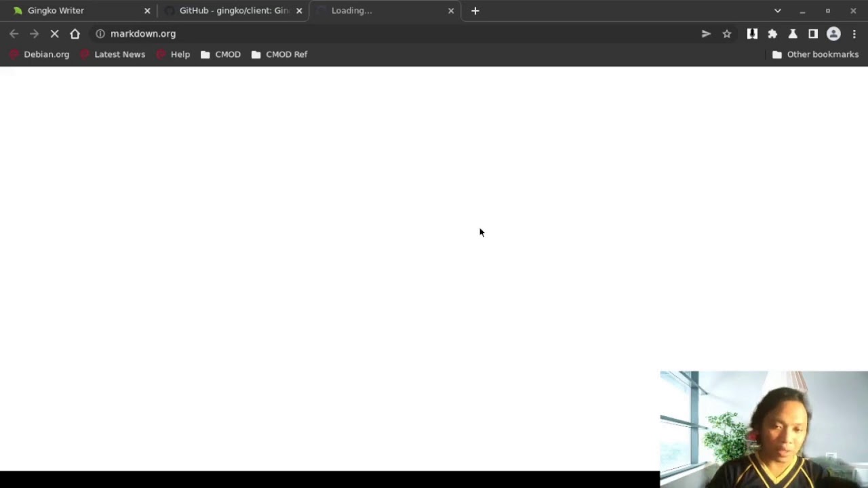Open the Help bookmark
This screenshot has height=488, width=868.
(173, 55)
